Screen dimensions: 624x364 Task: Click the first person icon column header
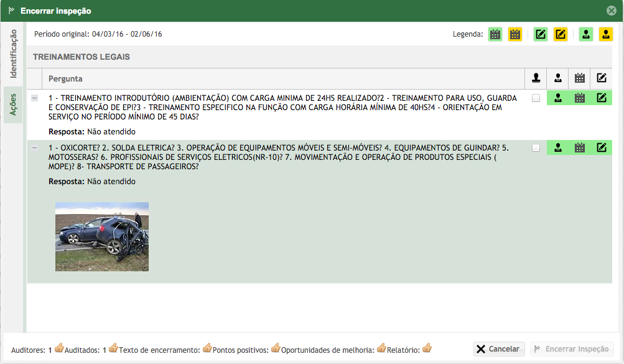click(536, 78)
